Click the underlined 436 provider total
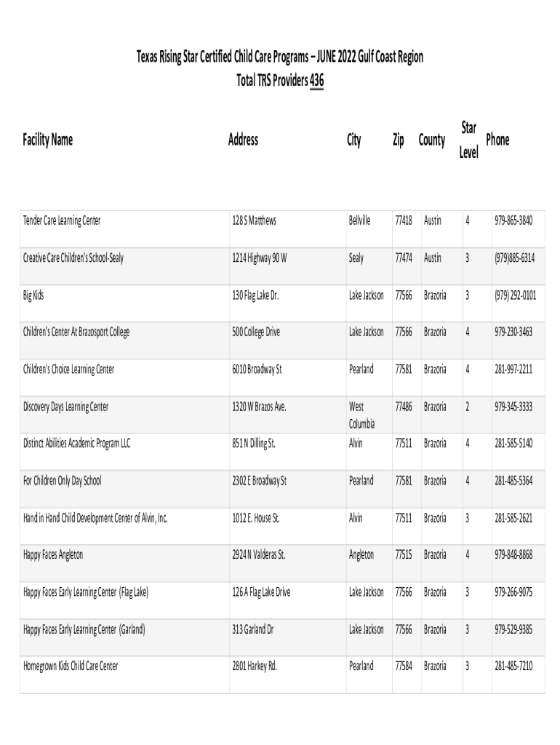The image size is (560, 745). click(316, 81)
